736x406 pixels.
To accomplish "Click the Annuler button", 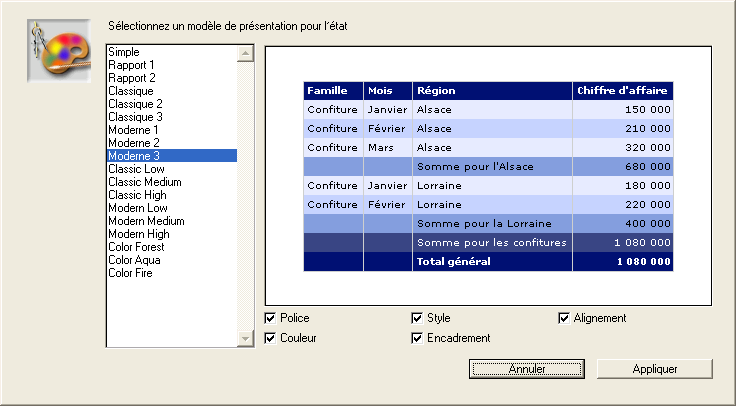I will (x=526, y=369).
